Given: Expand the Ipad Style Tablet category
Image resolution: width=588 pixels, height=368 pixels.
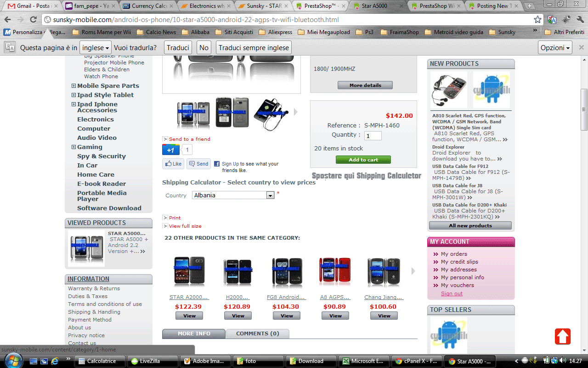Looking at the screenshot, I should pos(73,95).
